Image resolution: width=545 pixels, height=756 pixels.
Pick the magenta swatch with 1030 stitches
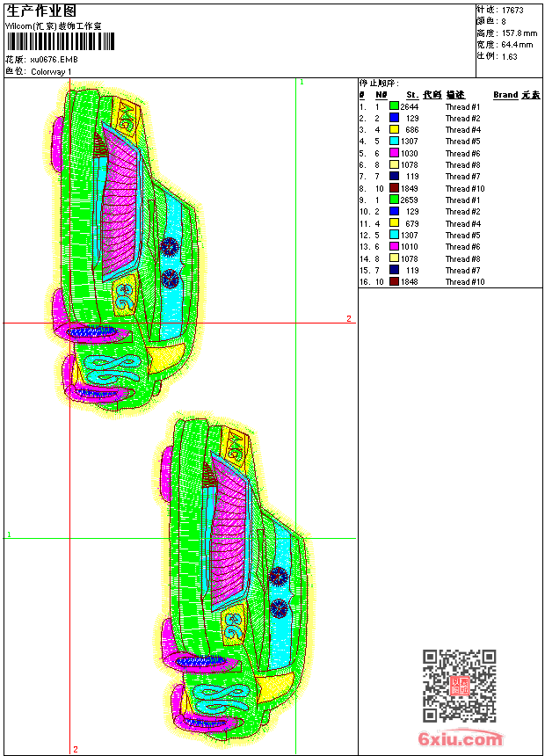pos(395,153)
